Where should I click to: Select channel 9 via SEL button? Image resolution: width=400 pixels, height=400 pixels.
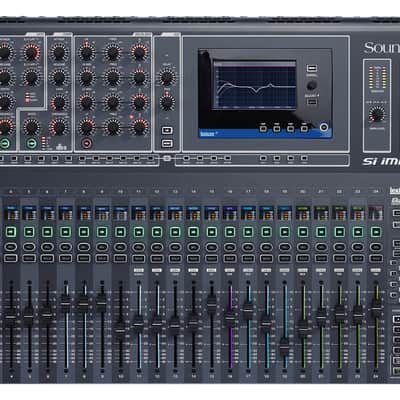(x=102, y=258)
